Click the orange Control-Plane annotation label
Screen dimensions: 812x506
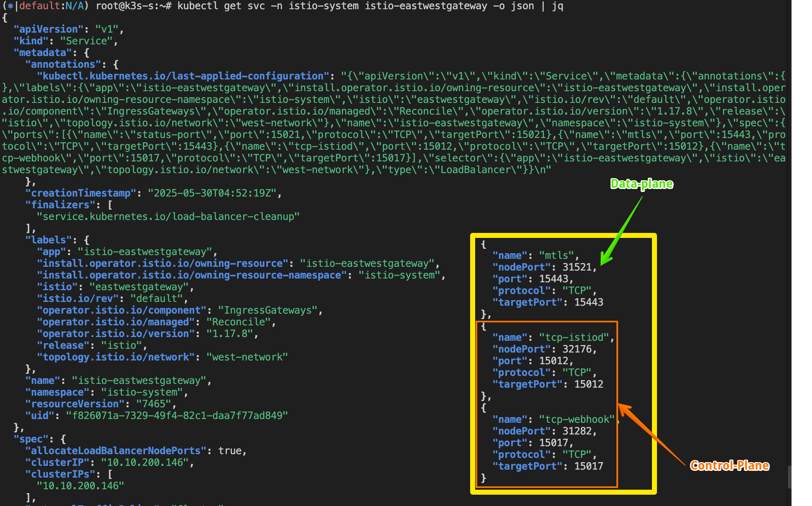pos(729,465)
